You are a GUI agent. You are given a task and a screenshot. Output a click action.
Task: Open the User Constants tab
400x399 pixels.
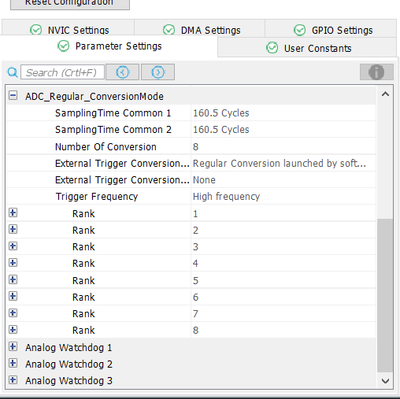[x=308, y=48]
